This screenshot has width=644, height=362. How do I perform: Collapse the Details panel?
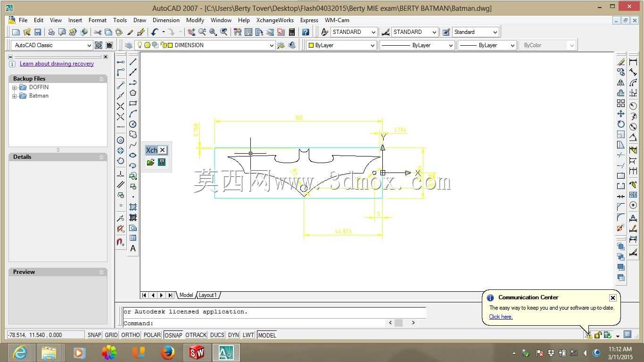pos(101,157)
